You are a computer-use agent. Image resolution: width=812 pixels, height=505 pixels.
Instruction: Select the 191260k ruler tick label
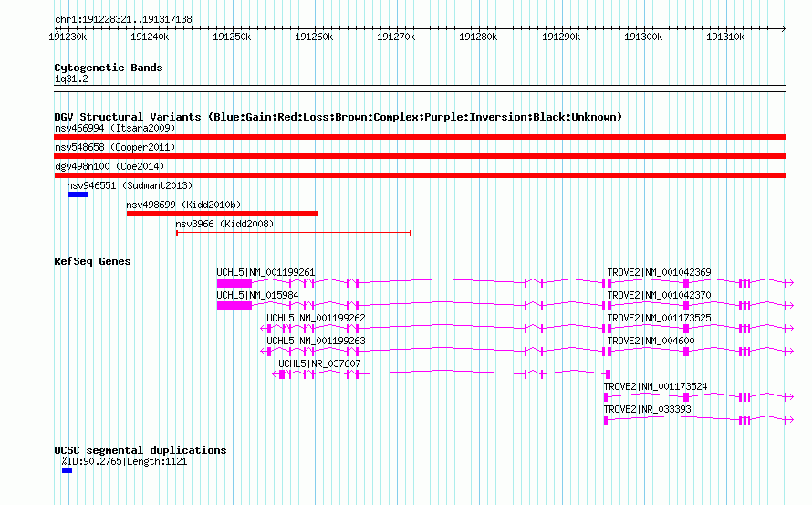click(x=314, y=37)
